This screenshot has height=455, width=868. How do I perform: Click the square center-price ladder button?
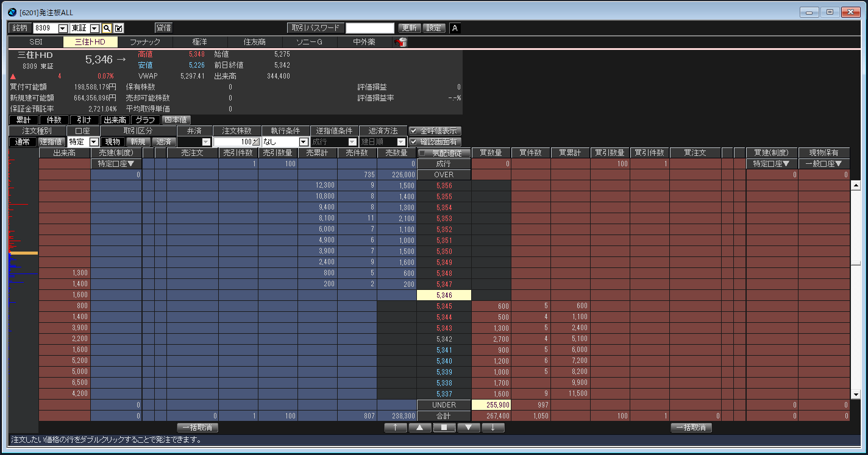(444, 428)
